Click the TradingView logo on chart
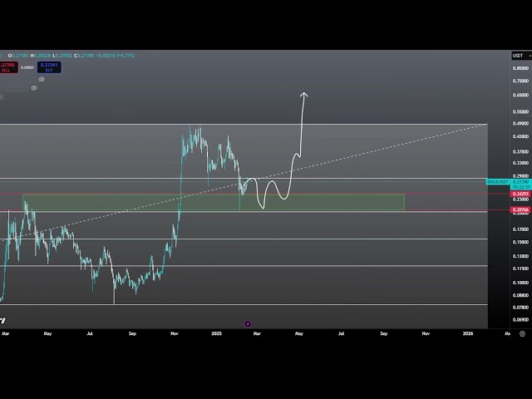This screenshot has height=399, width=532. tap(2, 320)
